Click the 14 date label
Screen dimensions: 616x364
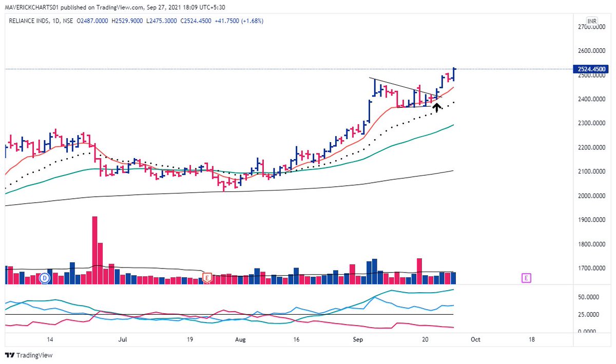pyautogui.click(x=50, y=339)
